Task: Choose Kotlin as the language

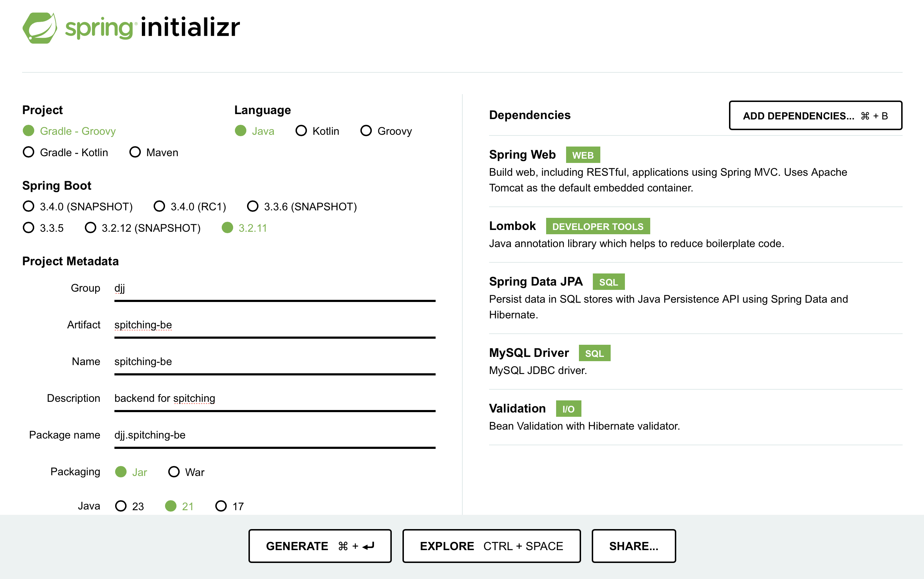Action: coord(301,131)
